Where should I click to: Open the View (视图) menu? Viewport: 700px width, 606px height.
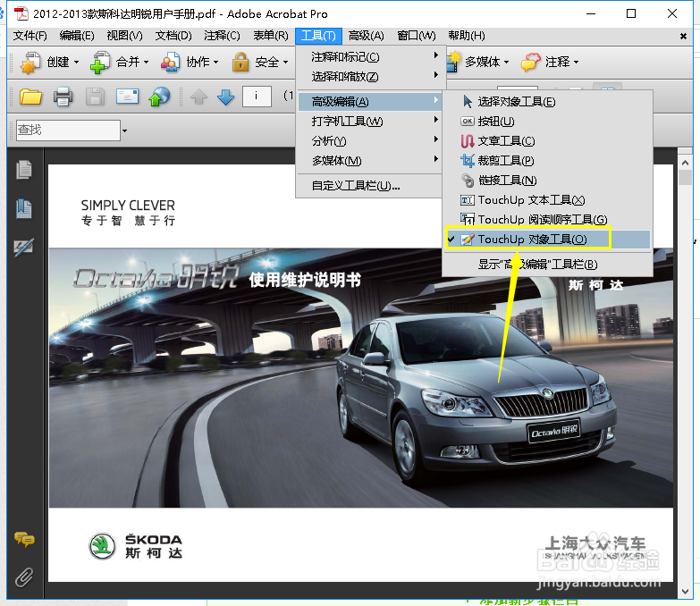[x=124, y=36]
